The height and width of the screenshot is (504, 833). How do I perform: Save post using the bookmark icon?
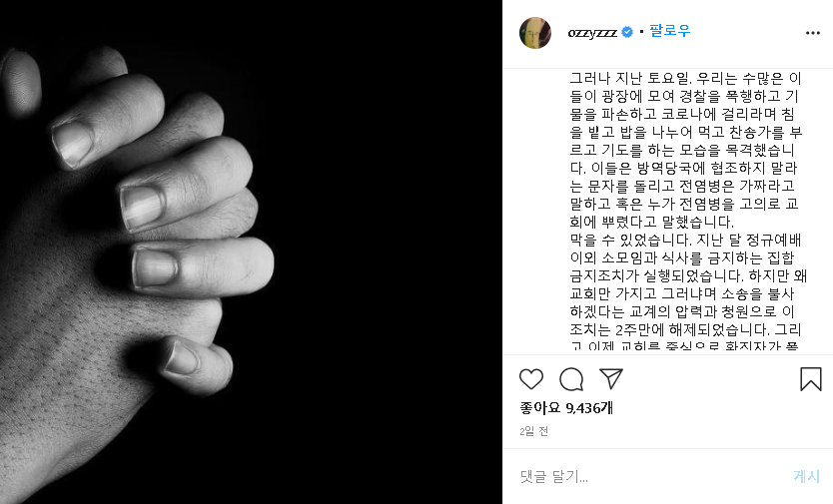pyautogui.click(x=811, y=379)
